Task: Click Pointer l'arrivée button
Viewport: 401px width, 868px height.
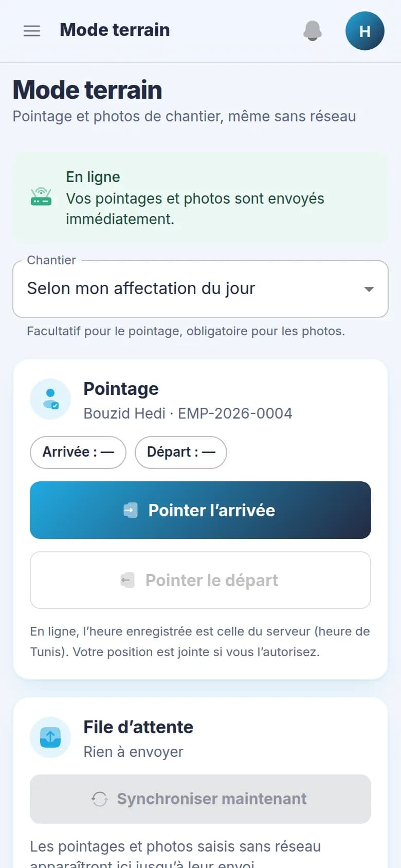Action: coord(200,510)
